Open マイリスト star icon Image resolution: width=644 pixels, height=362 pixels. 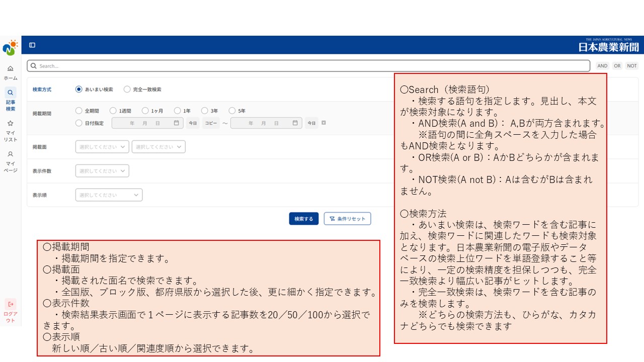pyautogui.click(x=11, y=123)
